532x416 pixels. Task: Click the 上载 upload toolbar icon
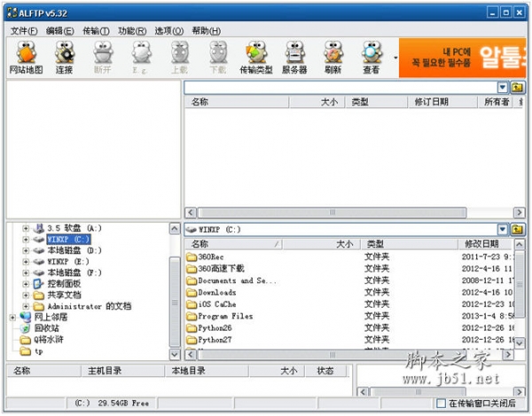click(x=179, y=58)
